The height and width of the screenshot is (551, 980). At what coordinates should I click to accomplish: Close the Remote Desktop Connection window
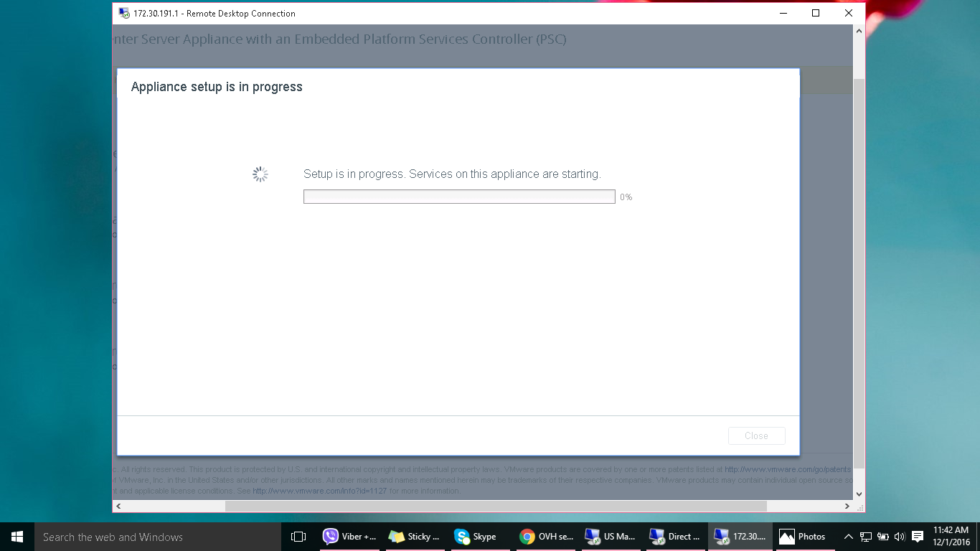tap(849, 13)
